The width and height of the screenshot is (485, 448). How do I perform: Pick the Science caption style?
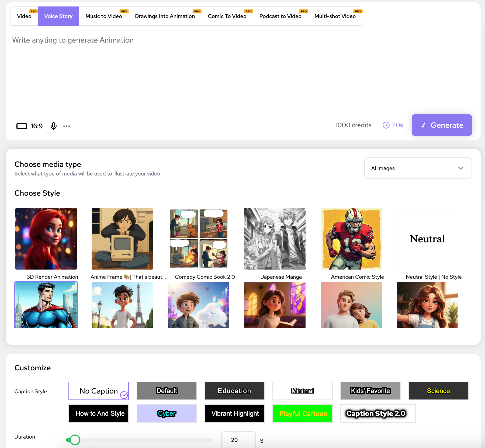coord(438,391)
